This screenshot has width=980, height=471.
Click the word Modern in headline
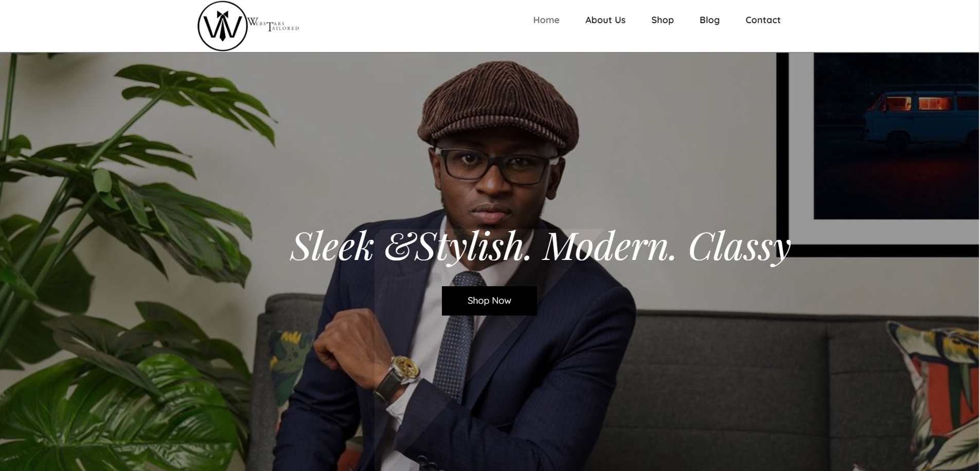click(609, 247)
